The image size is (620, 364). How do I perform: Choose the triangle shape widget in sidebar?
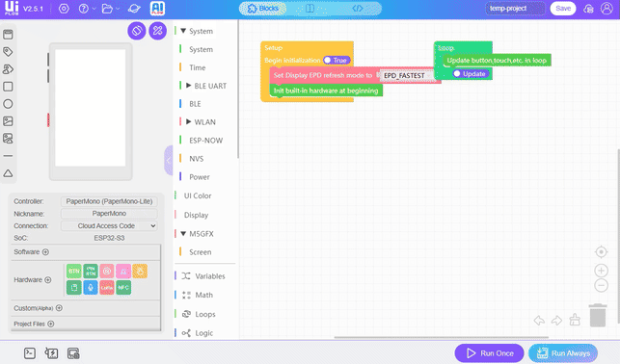(8, 173)
